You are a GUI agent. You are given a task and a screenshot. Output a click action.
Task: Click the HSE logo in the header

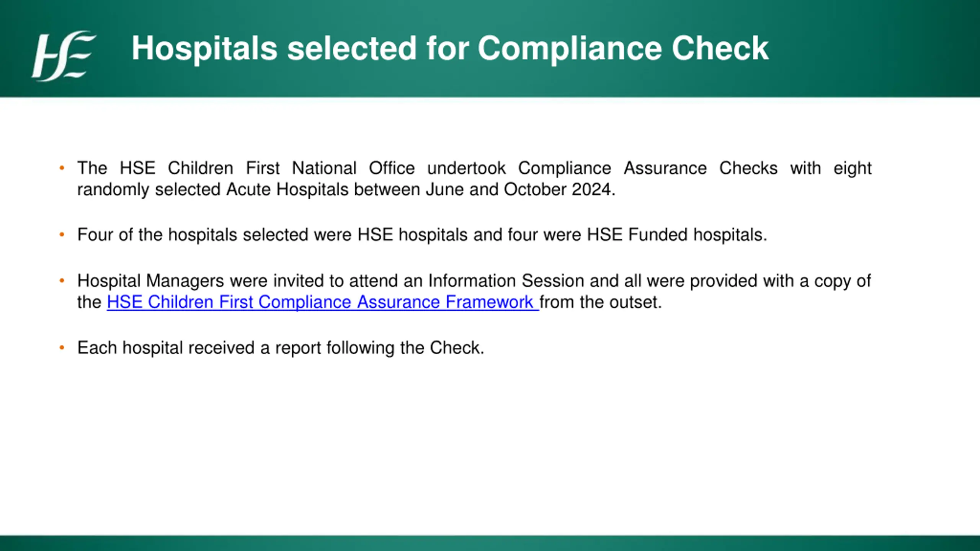(x=64, y=56)
